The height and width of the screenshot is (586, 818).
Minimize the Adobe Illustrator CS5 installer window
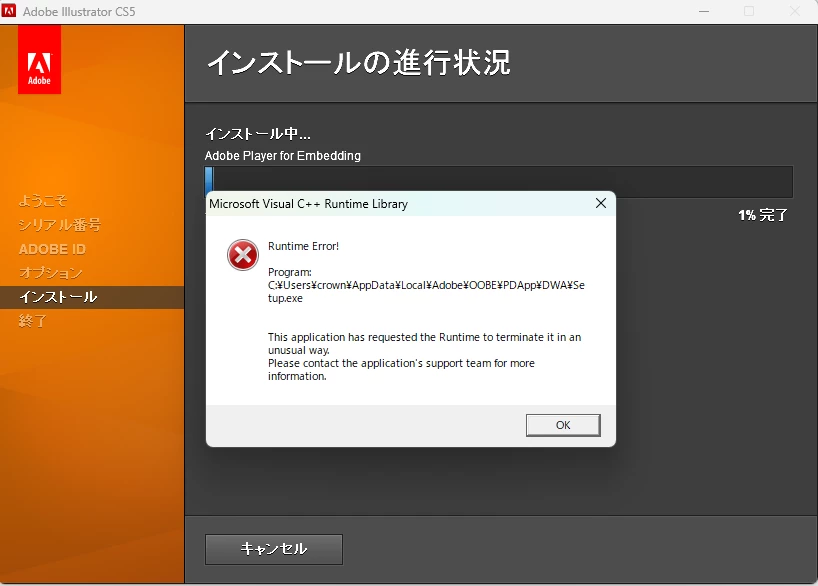pyautogui.click(x=704, y=11)
